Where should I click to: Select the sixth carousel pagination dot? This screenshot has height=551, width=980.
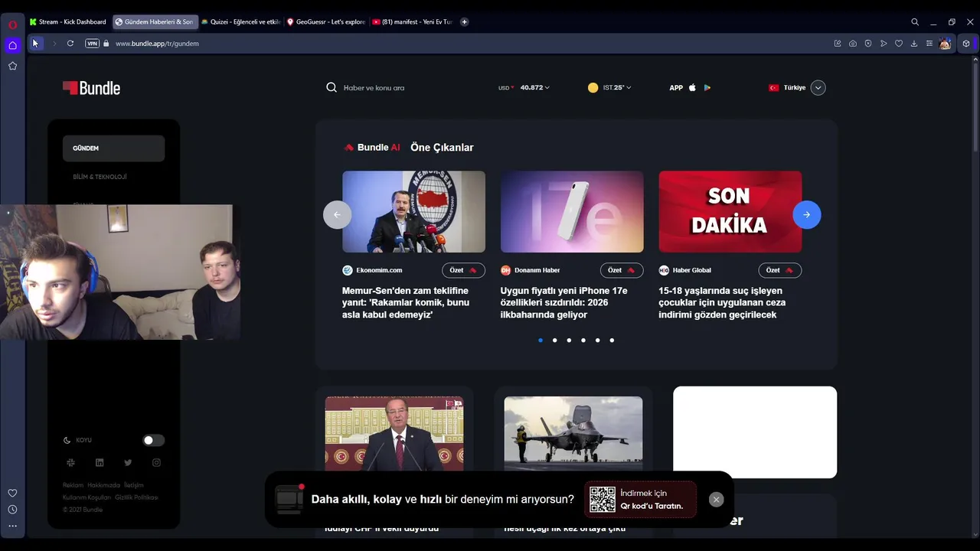612,341
